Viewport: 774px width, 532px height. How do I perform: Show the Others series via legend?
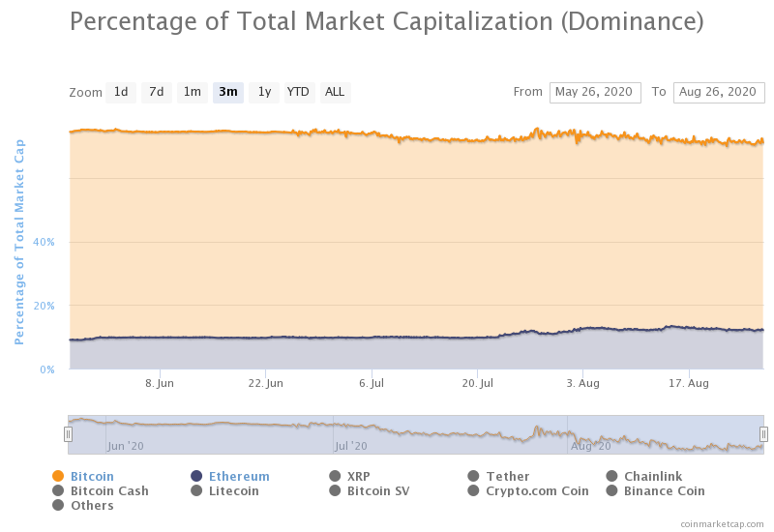point(83,505)
